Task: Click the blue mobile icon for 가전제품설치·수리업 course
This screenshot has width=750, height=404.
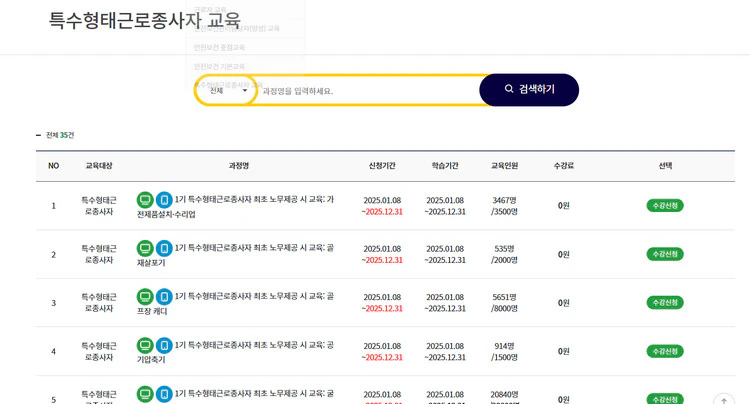Action: point(164,200)
